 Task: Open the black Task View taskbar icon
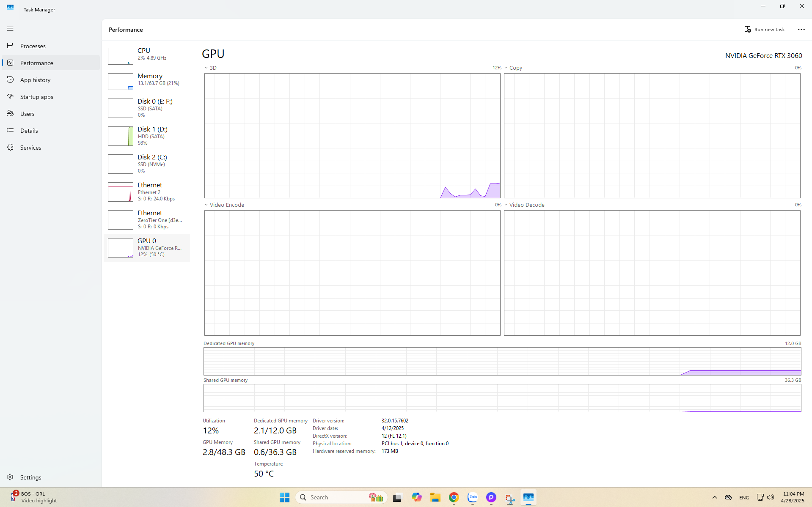pyautogui.click(x=397, y=497)
